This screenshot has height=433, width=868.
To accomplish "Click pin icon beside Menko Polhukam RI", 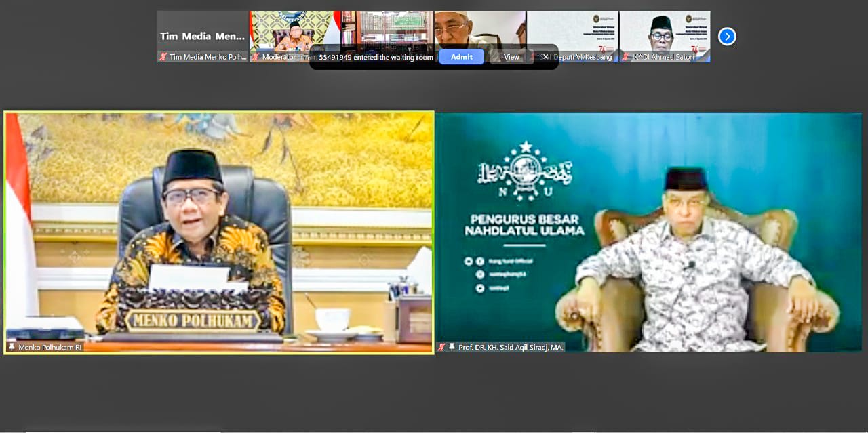I will [12, 347].
